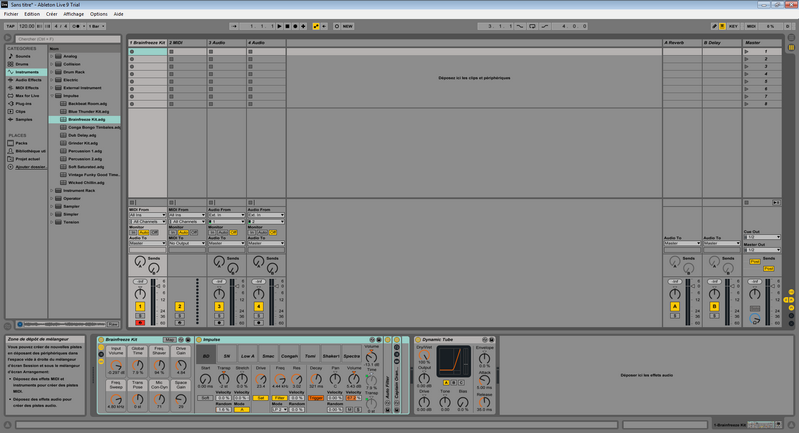
Task: Click track 1 pan knob
Action: 140,294
